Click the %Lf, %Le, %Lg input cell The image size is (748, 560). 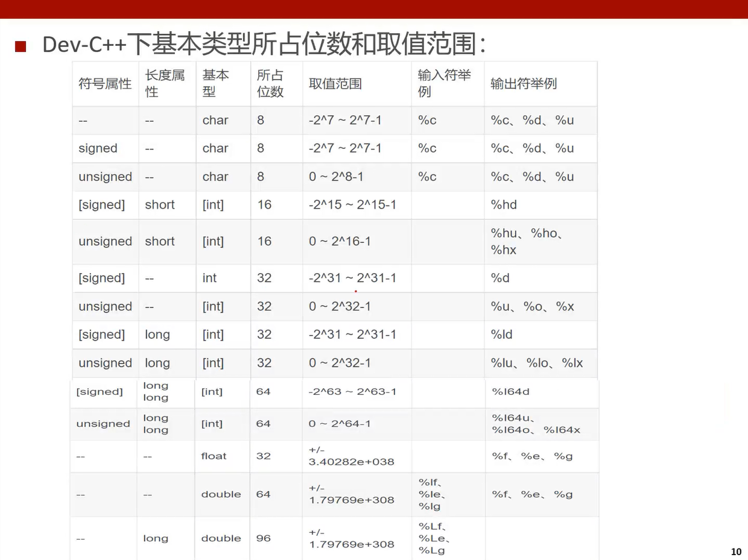pyautogui.click(x=434, y=538)
